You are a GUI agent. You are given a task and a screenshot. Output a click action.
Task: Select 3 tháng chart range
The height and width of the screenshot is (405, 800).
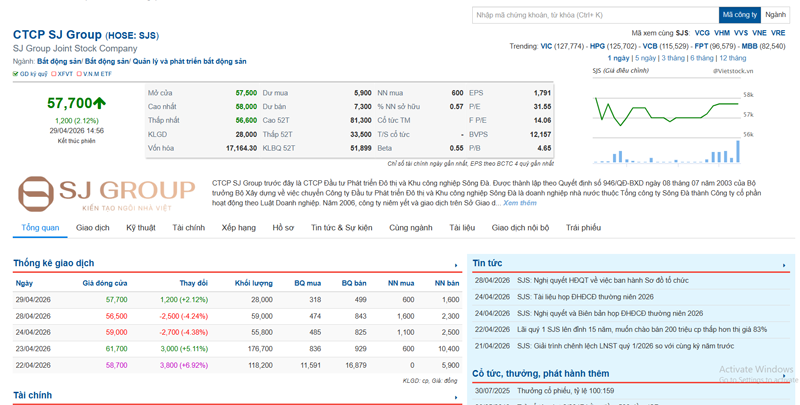[673, 58]
